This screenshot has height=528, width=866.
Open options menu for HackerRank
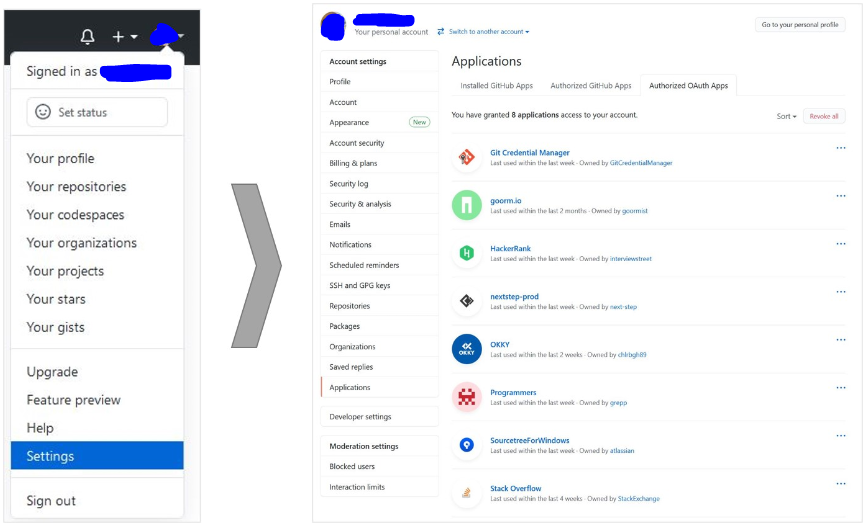click(841, 244)
